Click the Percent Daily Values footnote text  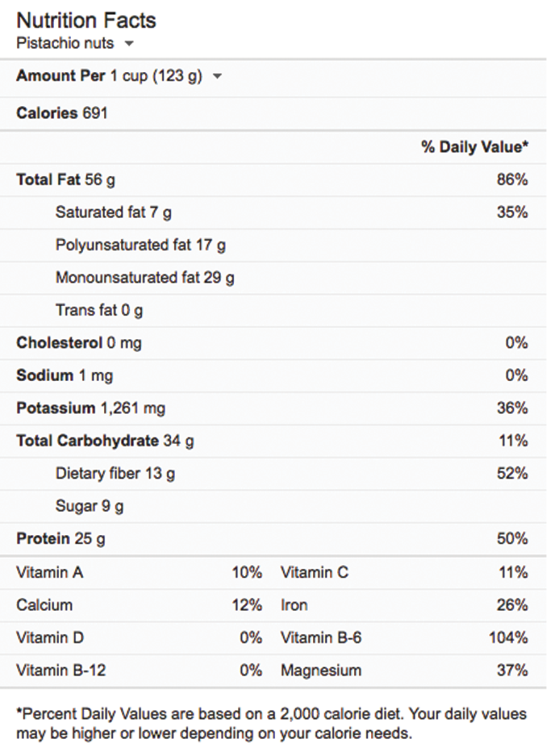click(x=271, y=724)
